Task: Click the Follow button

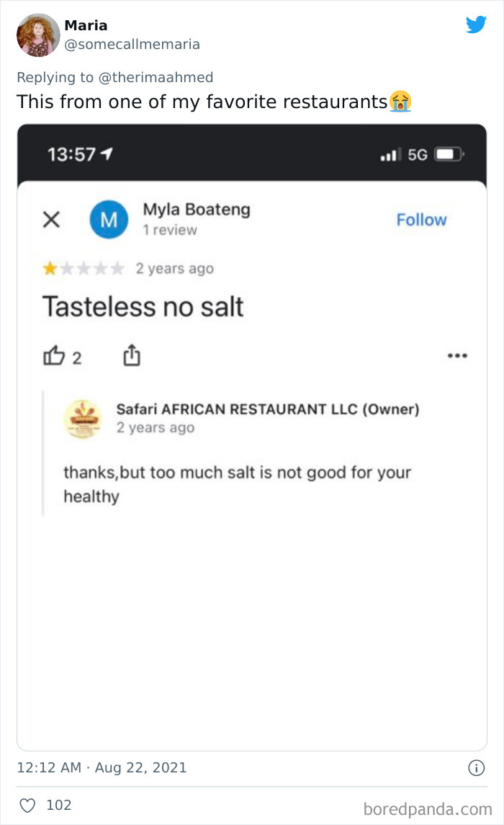Action: 421,220
